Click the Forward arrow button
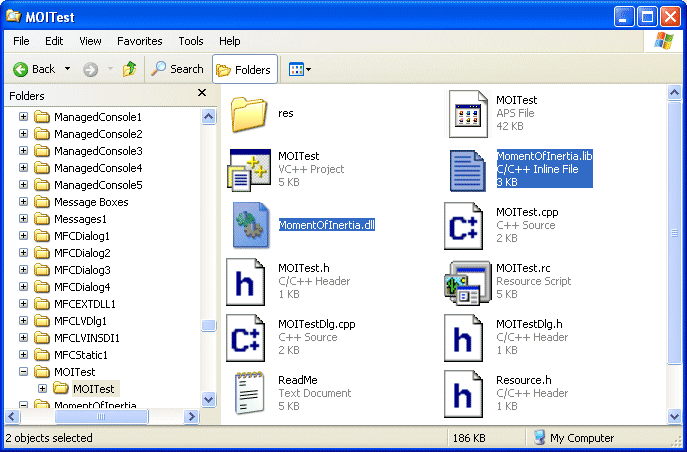The width and height of the screenshot is (687, 452). click(x=90, y=69)
